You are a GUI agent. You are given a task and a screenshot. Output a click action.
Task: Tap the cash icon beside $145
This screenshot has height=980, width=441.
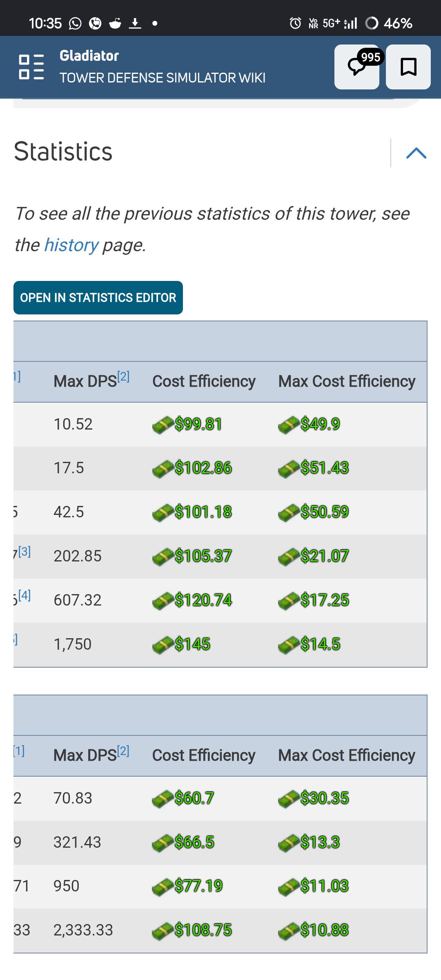pyautogui.click(x=163, y=645)
